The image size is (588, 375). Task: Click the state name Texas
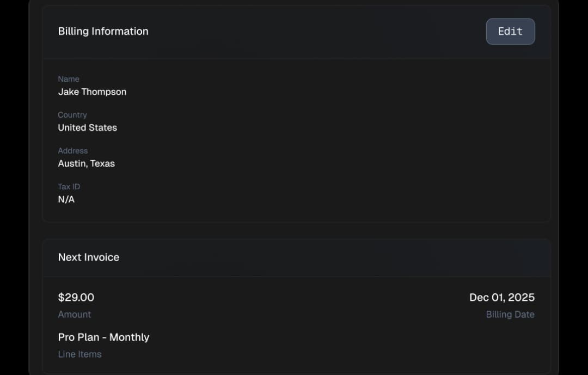click(103, 164)
